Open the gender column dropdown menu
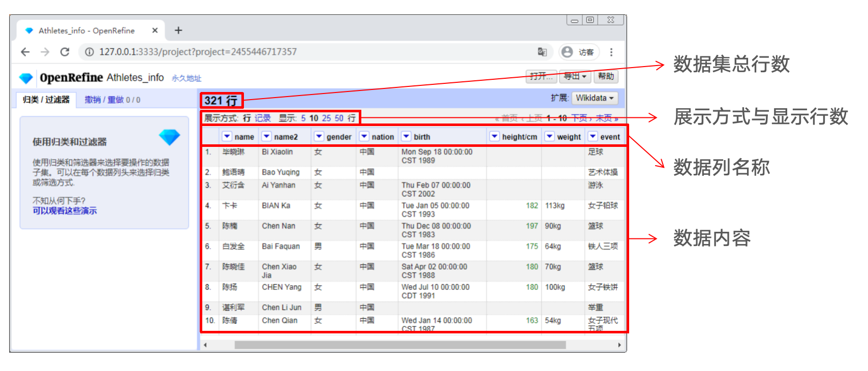The height and width of the screenshot is (371, 868). click(x=319, y=136)
